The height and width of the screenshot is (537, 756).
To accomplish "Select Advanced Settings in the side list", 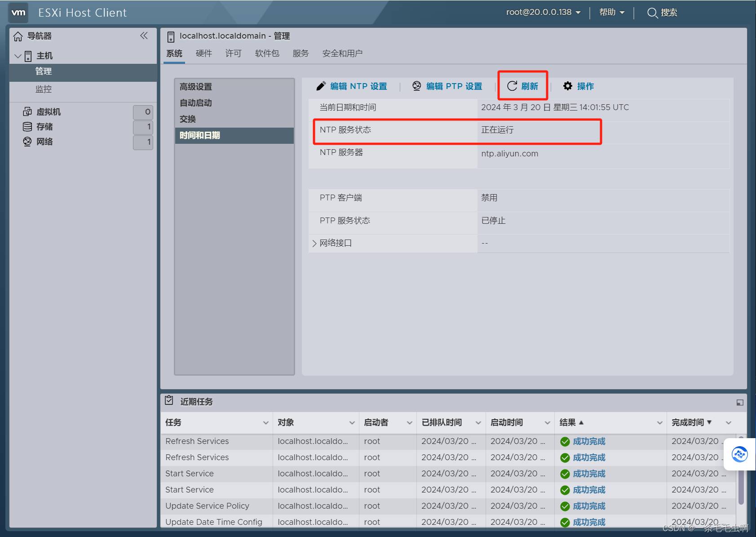I will (x=196, y=87).
